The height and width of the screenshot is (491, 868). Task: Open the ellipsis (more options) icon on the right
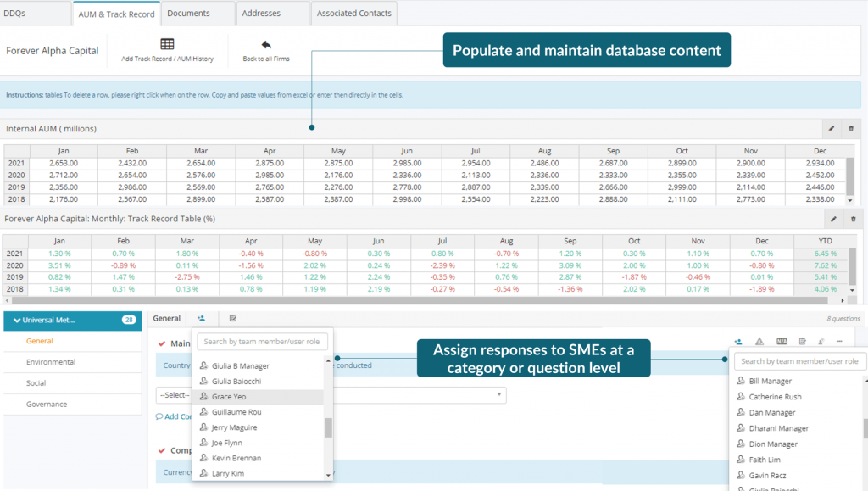point(839,342)
